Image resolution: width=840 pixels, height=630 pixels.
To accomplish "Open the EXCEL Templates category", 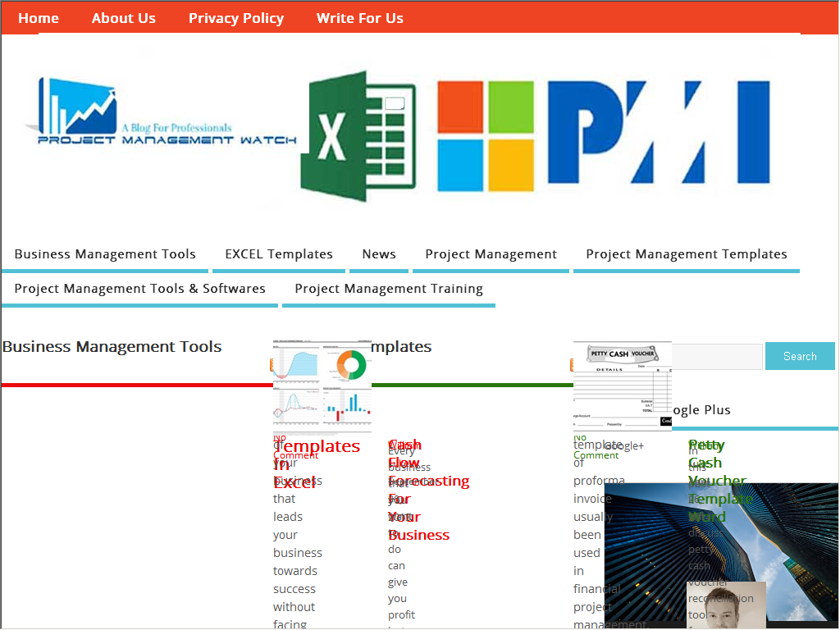I will [x=279, y=254].
